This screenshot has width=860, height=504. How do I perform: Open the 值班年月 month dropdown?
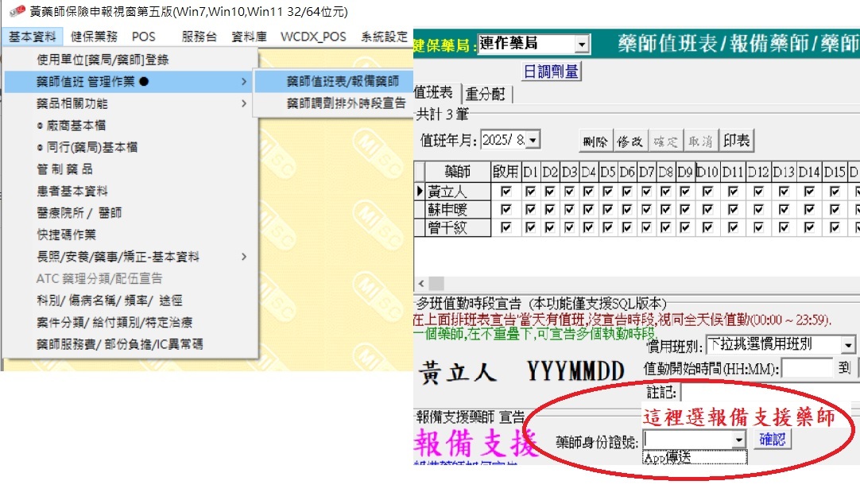tap(533, 141)
